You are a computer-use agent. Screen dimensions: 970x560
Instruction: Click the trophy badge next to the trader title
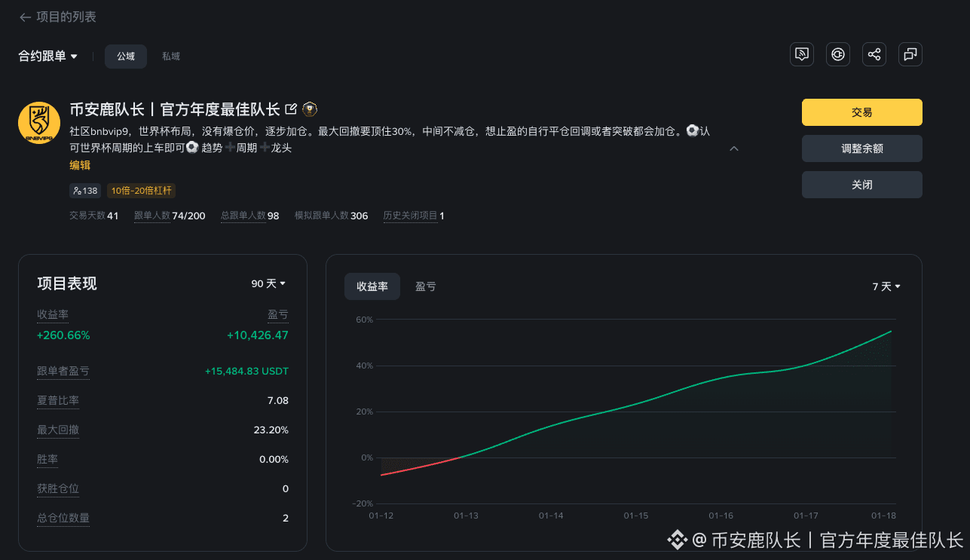[x=309, y=109]
